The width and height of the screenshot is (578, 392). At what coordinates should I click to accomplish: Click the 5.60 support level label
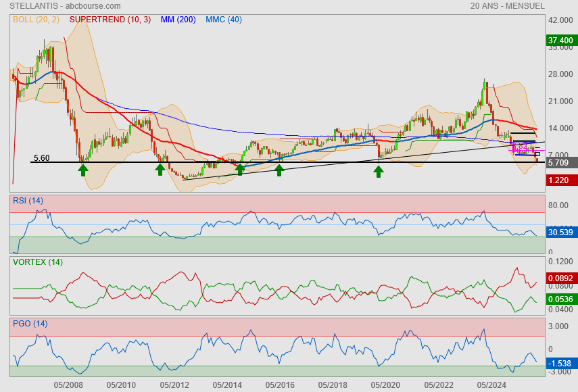coord(41,158)
